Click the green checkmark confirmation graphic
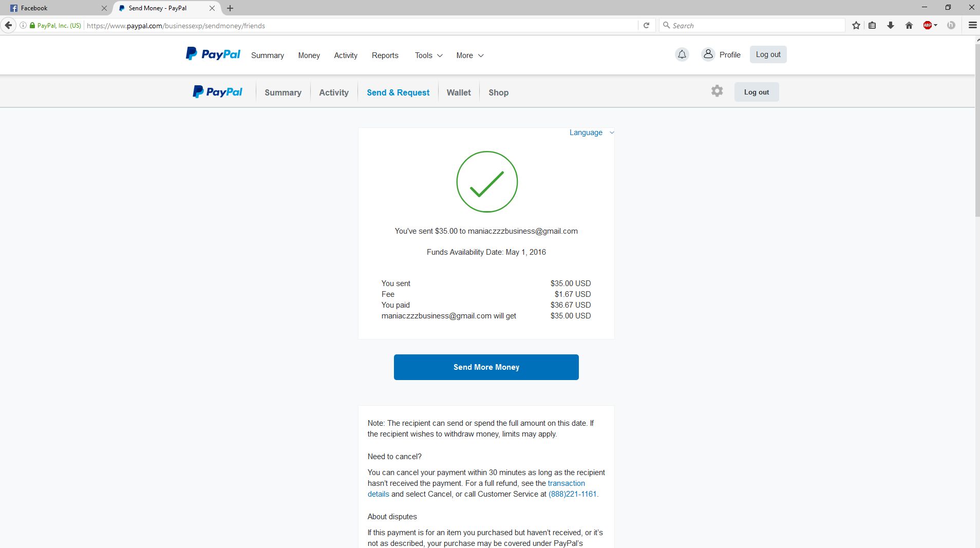 tap(487, 182)
